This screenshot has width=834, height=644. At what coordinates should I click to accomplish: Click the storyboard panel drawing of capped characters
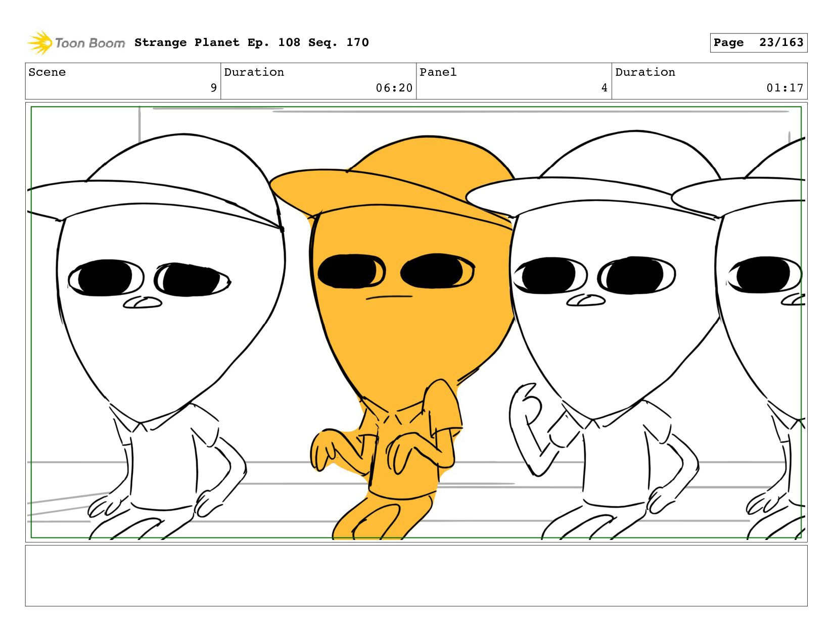416,322
